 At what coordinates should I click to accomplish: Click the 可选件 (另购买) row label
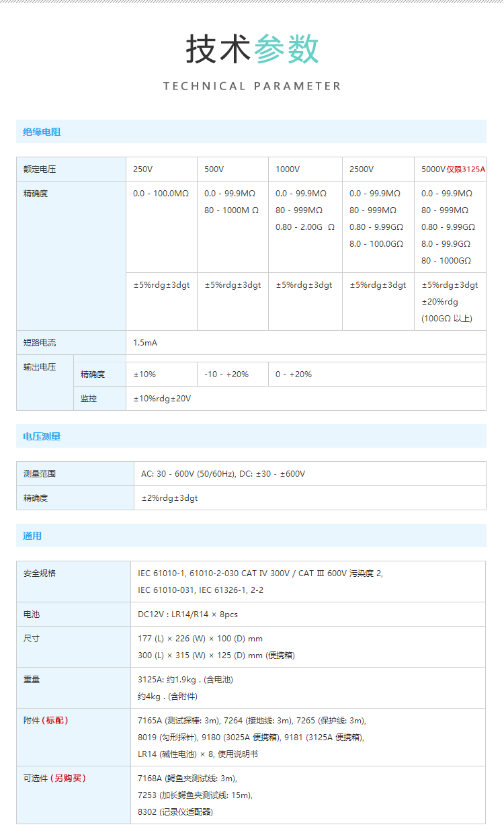(x=54, y=779)
